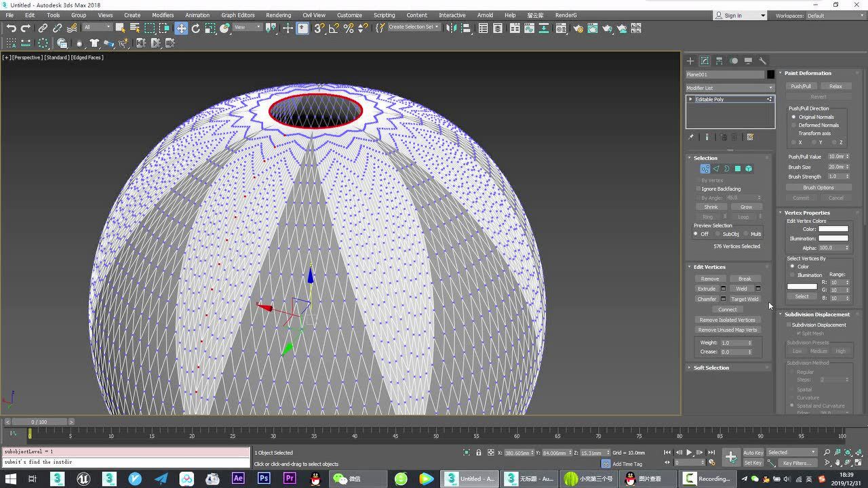Activate Select and Move tool

point(181,28)
